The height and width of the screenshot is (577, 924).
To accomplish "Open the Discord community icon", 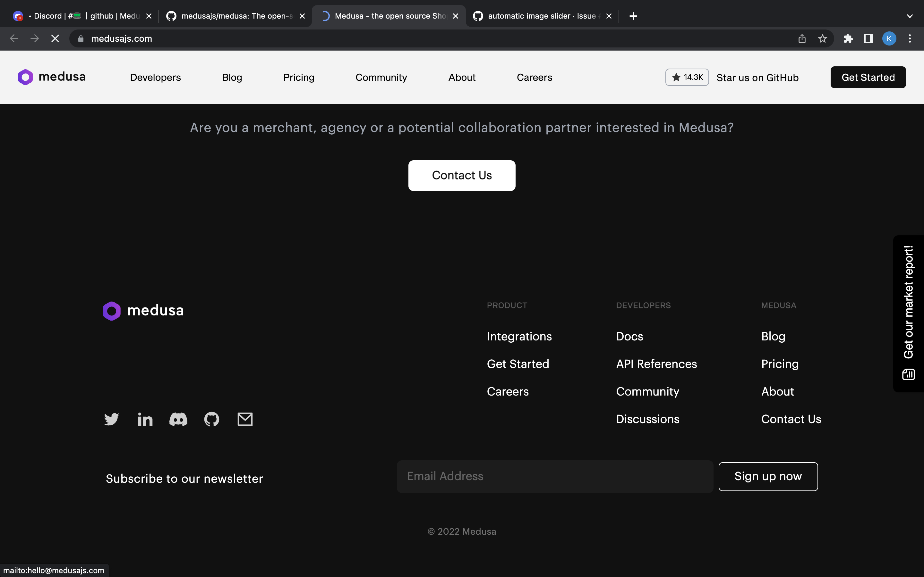I will pyautogui.click(x=178, y=419).
